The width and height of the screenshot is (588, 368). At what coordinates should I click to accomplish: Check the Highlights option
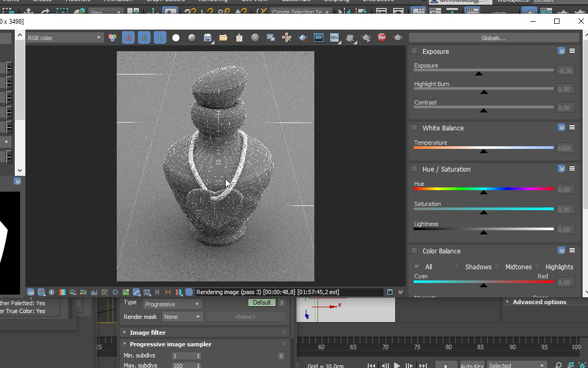pos(537,267)
